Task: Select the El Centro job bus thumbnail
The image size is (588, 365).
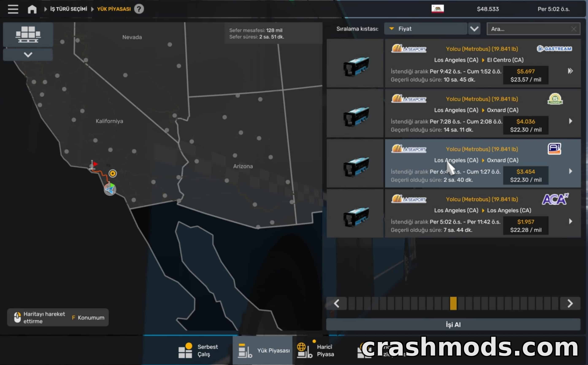Action: coord(355,63)
